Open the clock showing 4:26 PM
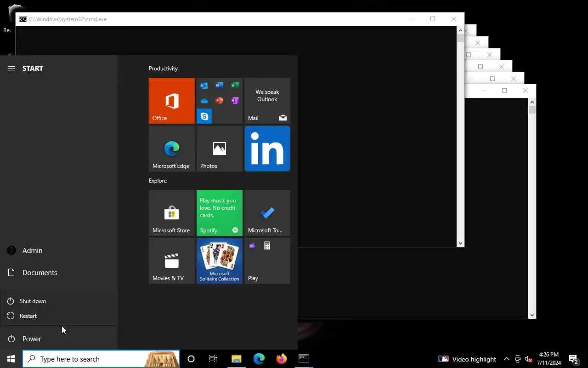 click(x=548, y=359)
